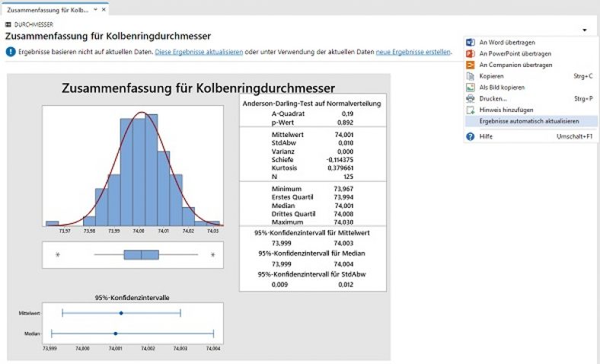Screen dimensions: 600x364
Task: Click the Anderson-Darling-Test auf Normalverteilung heading
Action: (x=312, y=104)
